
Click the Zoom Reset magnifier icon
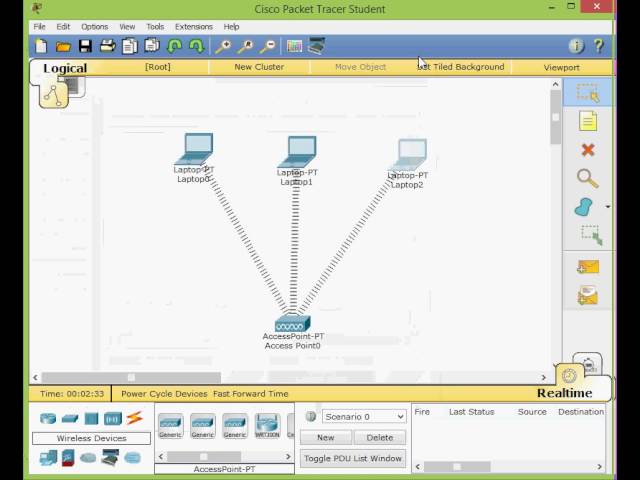click(246, 47)
